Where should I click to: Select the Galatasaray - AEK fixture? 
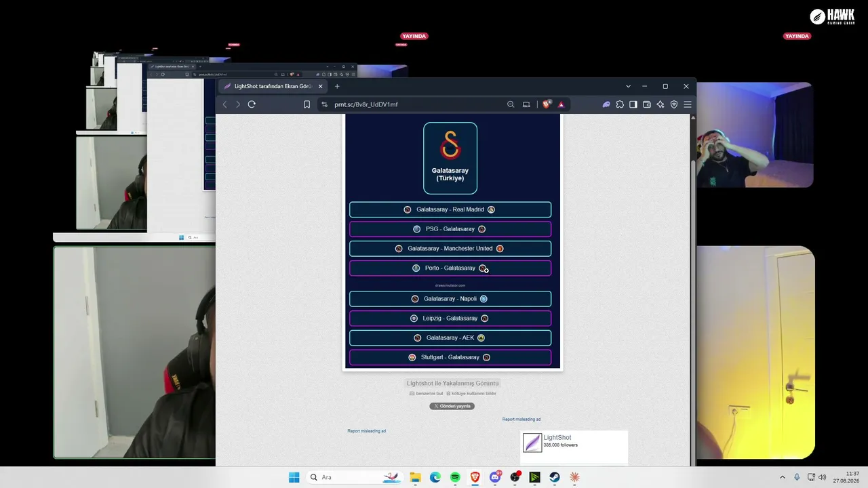tap(450, 338)
